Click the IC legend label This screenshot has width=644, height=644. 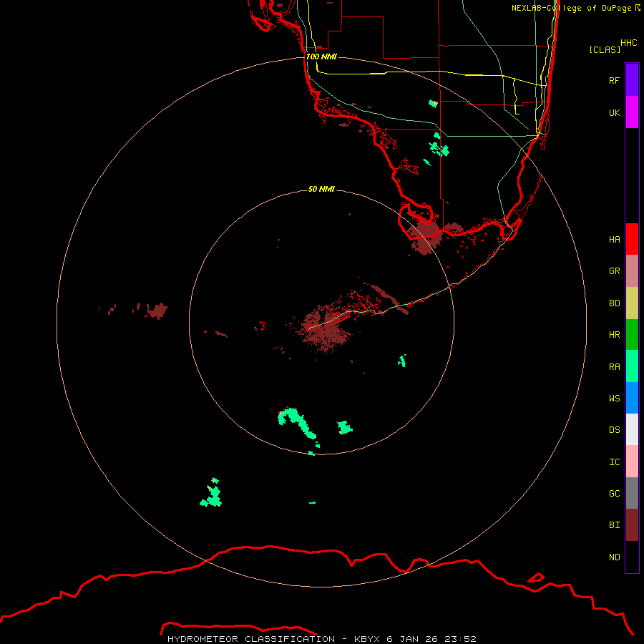[614, 462]
